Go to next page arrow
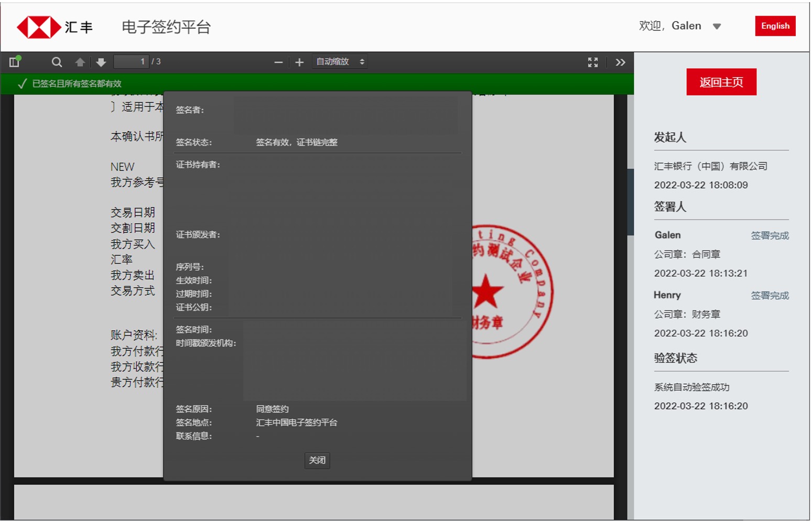Image resolution: width=812 pixels, height=521 pixels. tap(101, 62)
